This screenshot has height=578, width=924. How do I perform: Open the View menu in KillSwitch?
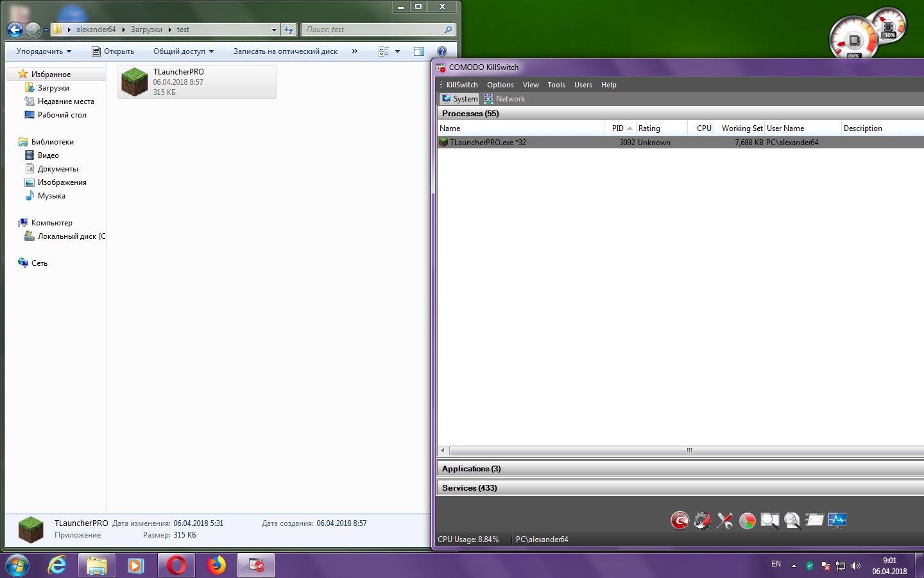(x=531, y=85)
